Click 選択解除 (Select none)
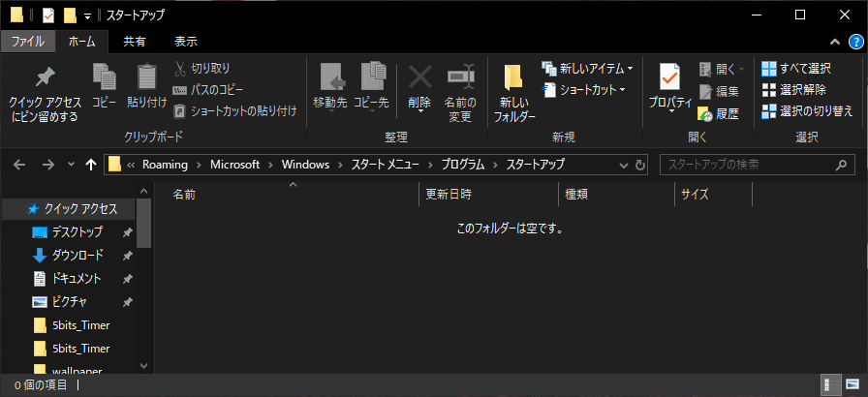868x397 pixels. pos(793,90)
